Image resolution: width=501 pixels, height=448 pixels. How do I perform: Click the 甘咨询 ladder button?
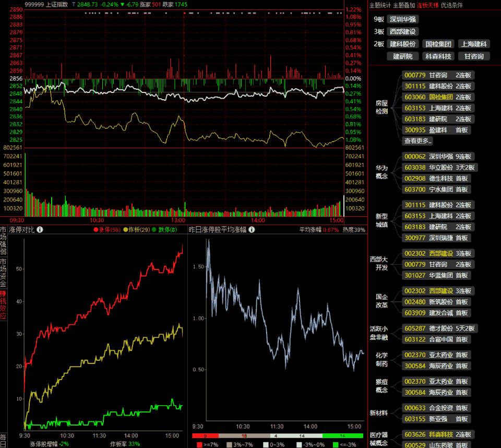point(474,56)
